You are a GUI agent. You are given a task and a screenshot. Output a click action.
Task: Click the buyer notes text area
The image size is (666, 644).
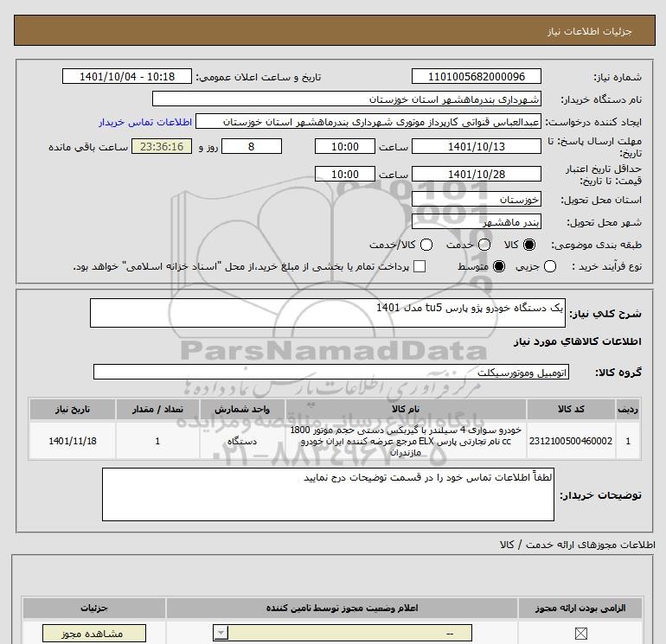pyautogui.click(x=328, y=494)
